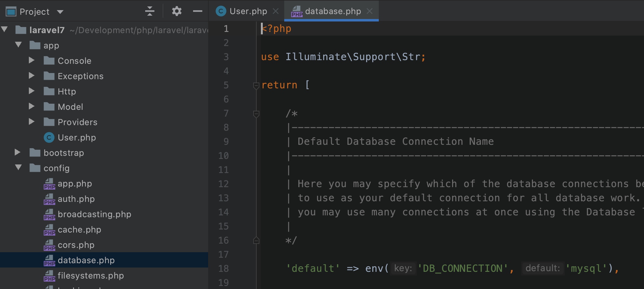Expand the bootstrap folder
The height and width of the screenshot is (289, 644).
(17, 152)
